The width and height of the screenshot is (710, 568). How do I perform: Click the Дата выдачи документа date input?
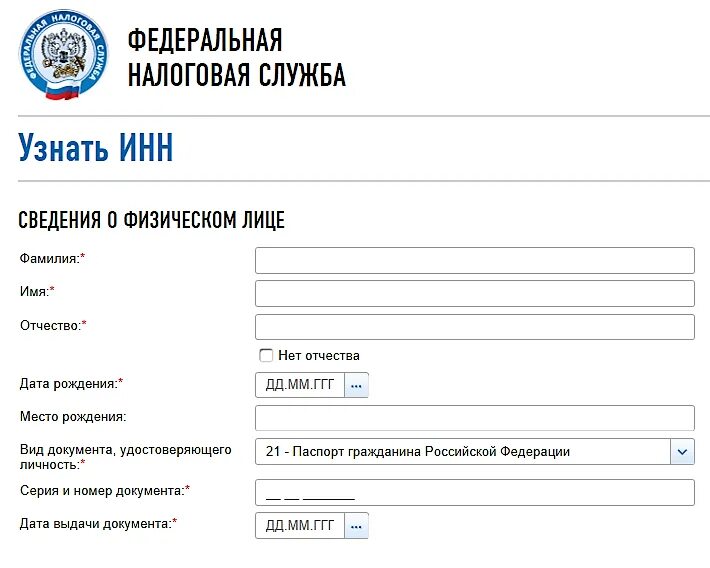click(300, 525)
